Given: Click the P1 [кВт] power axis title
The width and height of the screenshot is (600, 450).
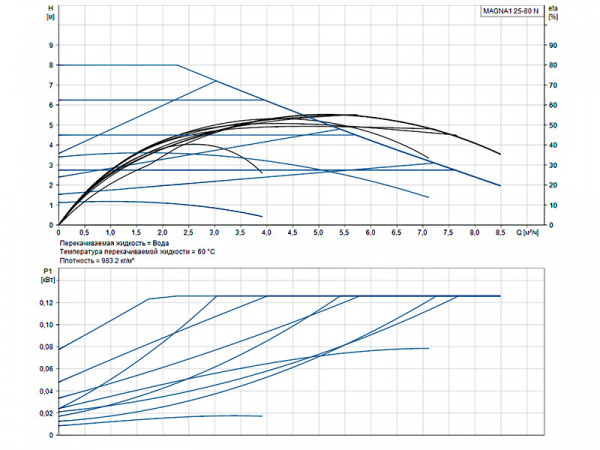Looking at the screenshot, I should [x=47, y=277].
